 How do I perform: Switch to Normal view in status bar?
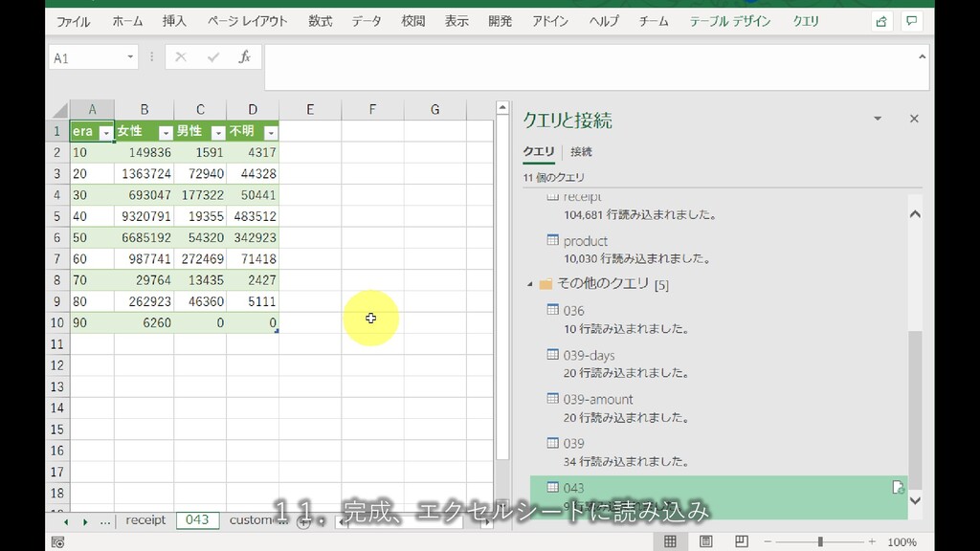[x=670, y=541]
